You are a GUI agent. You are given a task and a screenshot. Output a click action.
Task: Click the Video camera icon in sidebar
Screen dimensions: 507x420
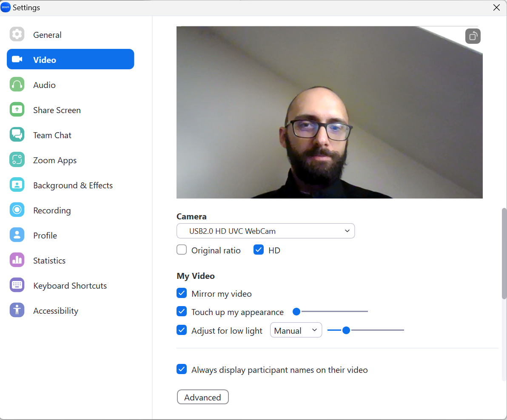pos(17,59)
